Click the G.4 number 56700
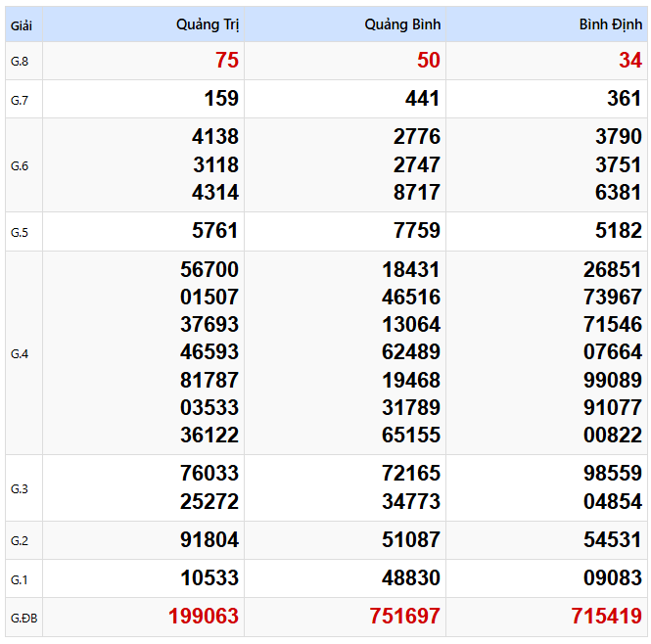The width and height of the screenshot is (651, 644). [x=209, y=269]
